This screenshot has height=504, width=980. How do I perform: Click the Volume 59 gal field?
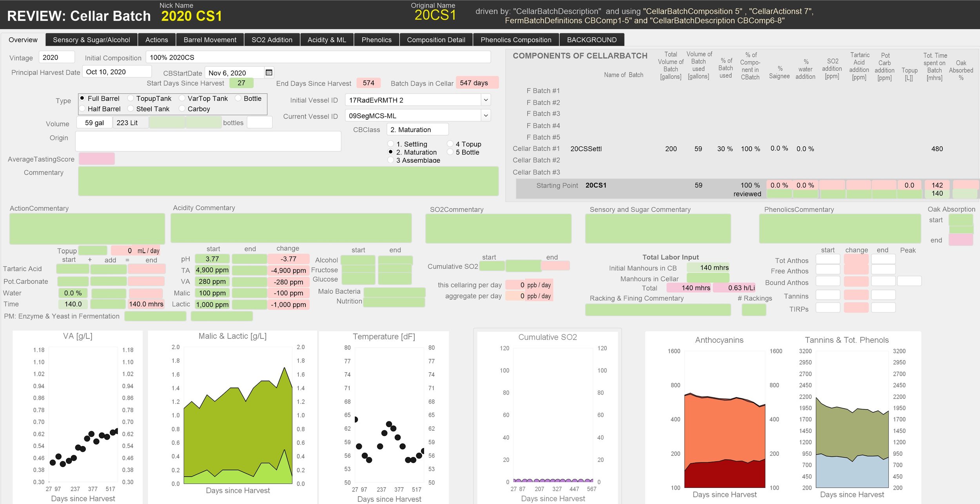pyautogui.click(x=94, y=122)
